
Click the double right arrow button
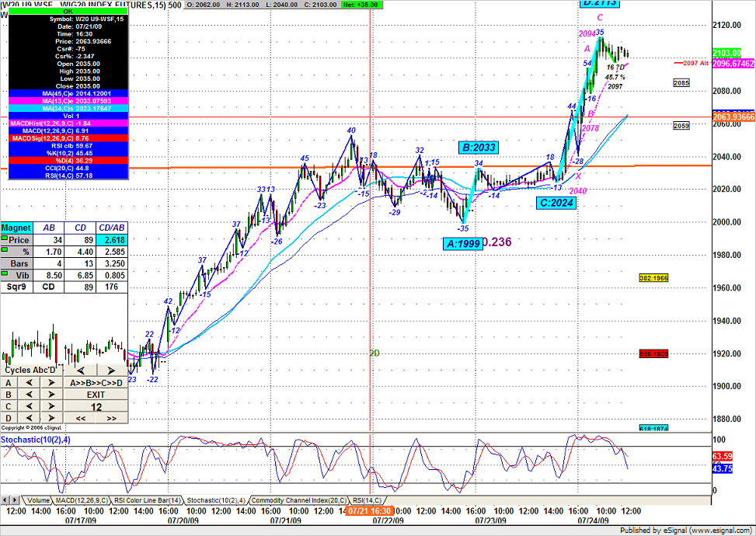pos(112,418)
